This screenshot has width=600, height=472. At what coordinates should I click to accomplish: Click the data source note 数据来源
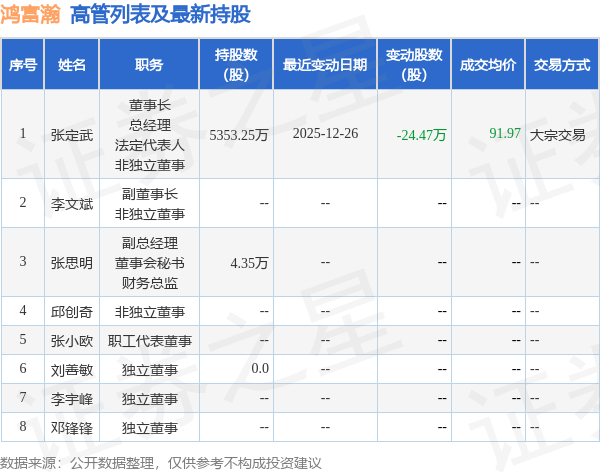(x=161, y=463)
